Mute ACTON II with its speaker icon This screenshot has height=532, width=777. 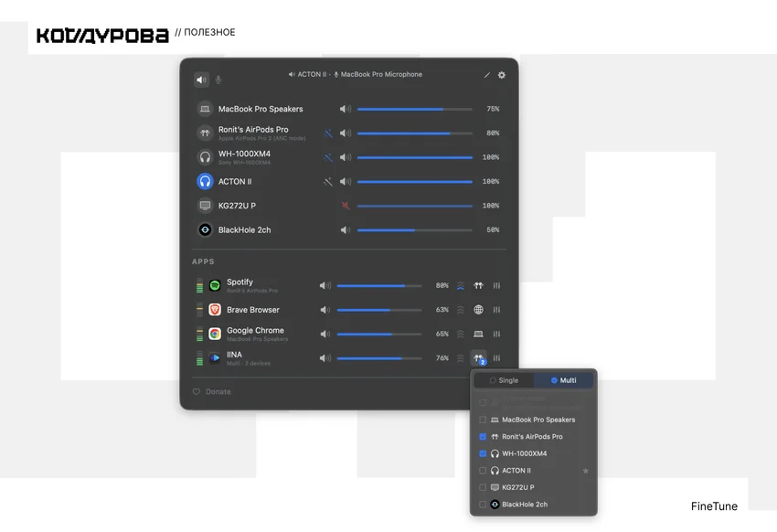pyautogui.click(x=346, y=181)
